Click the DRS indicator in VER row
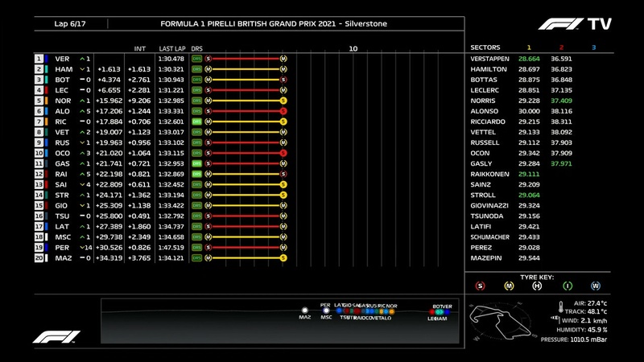The height and width of the screenshot is (362, 644). [196, 59]
